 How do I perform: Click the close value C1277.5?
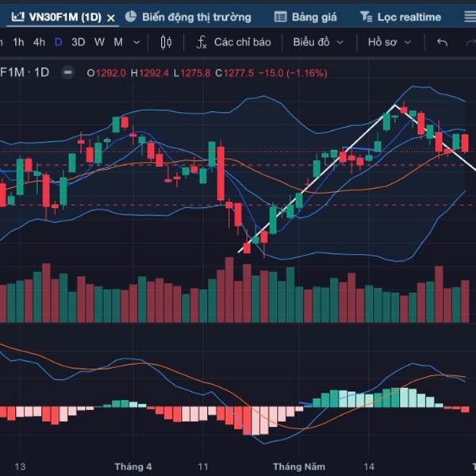234,73
